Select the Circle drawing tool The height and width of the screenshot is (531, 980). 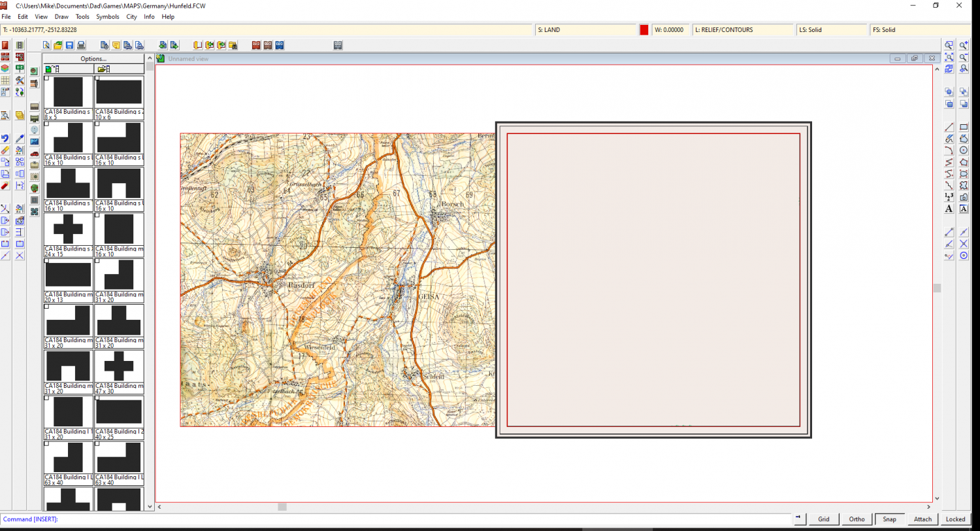pyautogui.click(x=964, y=150)
